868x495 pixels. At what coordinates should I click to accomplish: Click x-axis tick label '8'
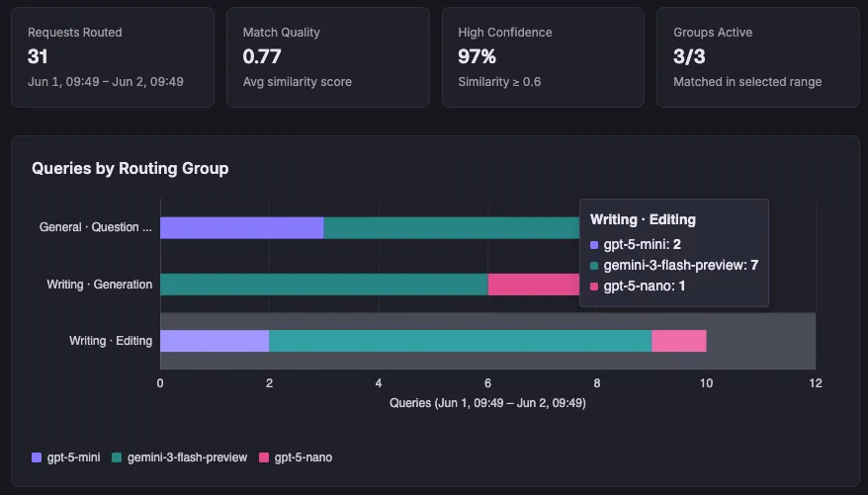coord(597,383)
